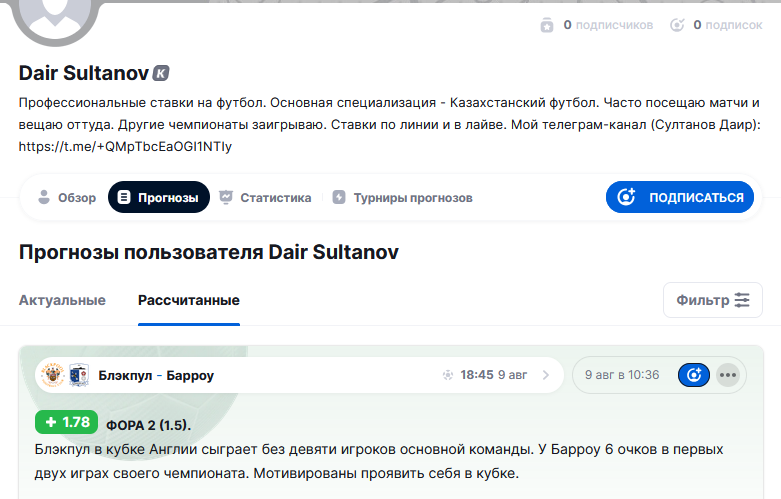Switch to the Актуальные predictions tab

(x=62, y=300)
